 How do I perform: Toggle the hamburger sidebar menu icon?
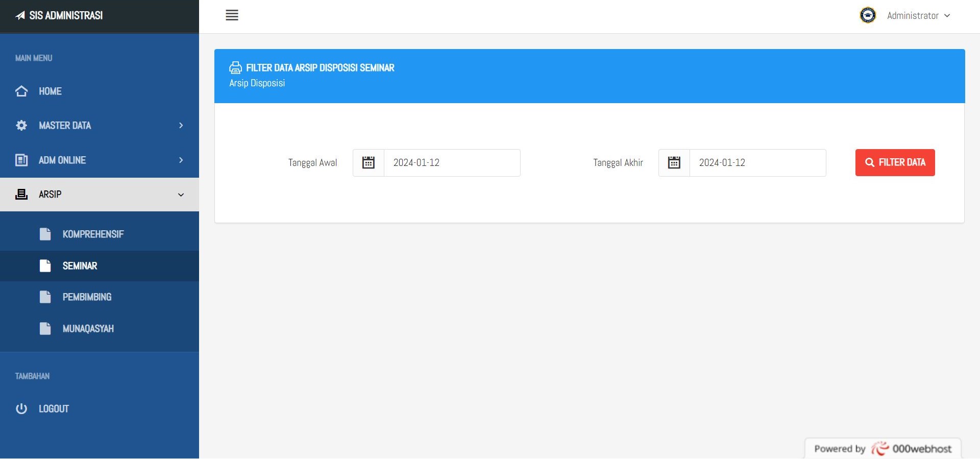[232, 15]
